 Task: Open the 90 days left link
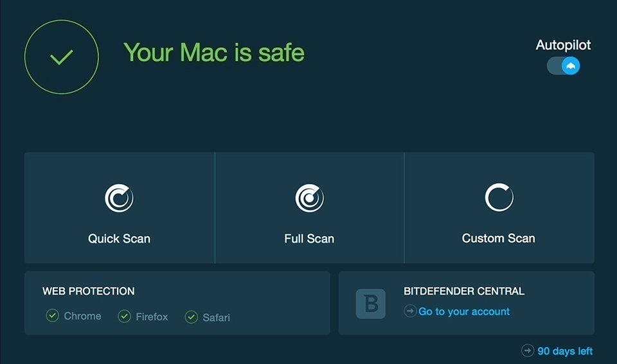tap(565, 351)
